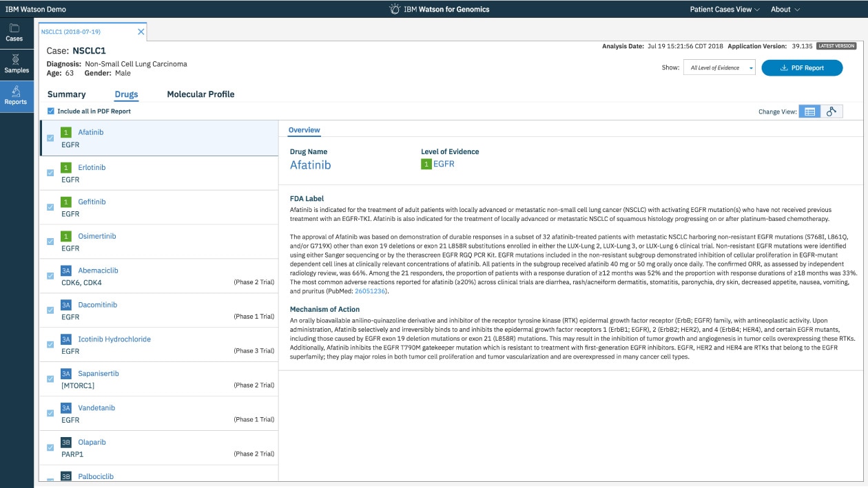868x488 pixels.
Task: Open the All Level of Evidence dropdown
Action: [719, 67]
